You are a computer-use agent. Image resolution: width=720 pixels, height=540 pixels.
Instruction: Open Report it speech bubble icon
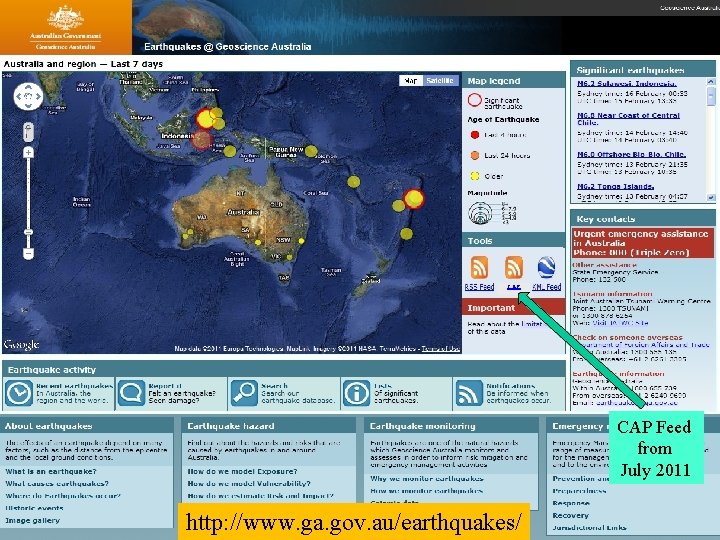(x=131, y=393)
